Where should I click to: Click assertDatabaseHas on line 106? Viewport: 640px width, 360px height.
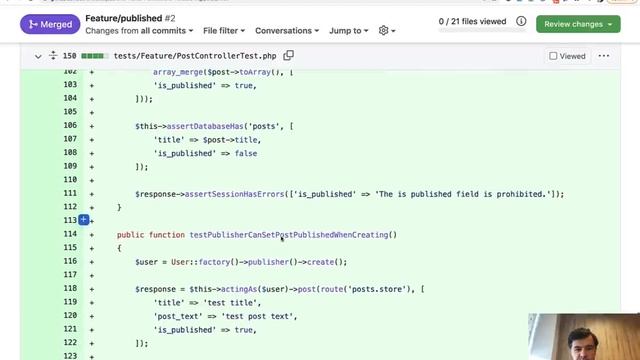(205, 127)
